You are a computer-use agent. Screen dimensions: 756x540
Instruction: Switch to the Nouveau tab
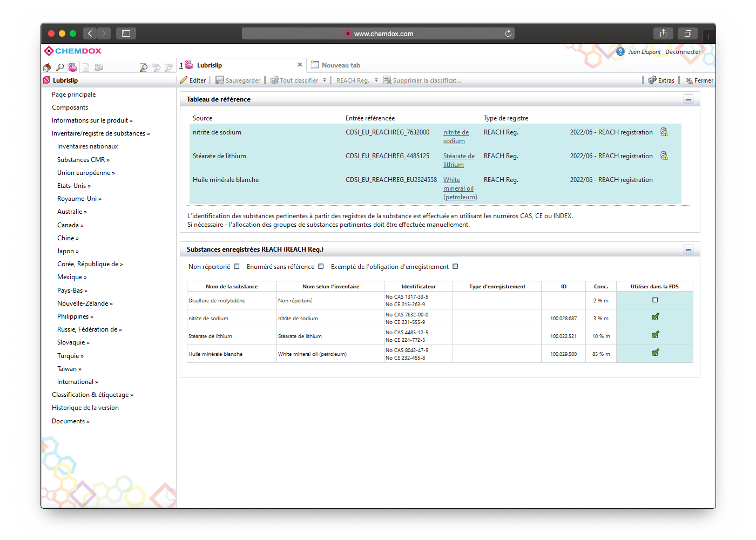point(335,65)
